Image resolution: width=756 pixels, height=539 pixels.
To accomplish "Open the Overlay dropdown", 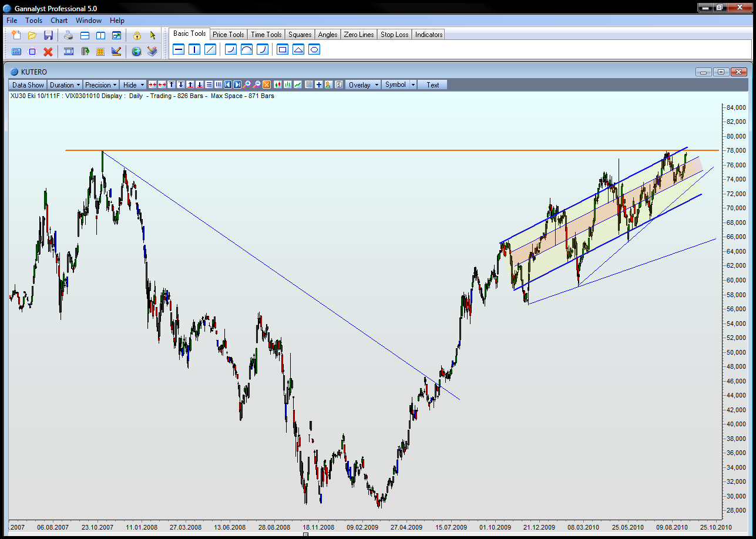I will pos(362,85).
